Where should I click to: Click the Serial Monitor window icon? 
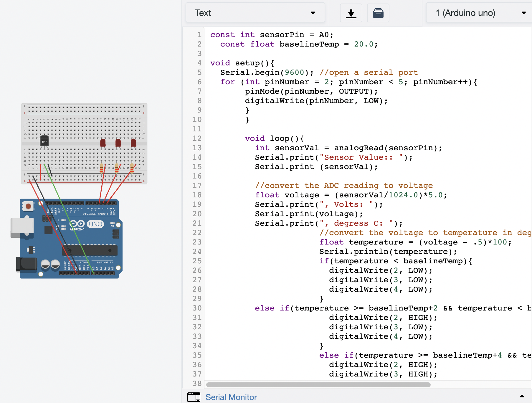coord(194,397)
